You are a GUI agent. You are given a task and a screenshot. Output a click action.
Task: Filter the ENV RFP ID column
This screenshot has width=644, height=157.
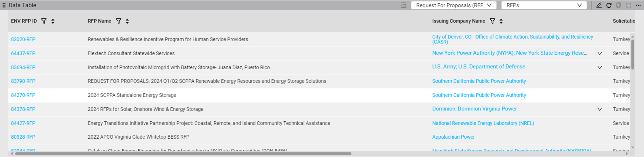pos(44,21)
